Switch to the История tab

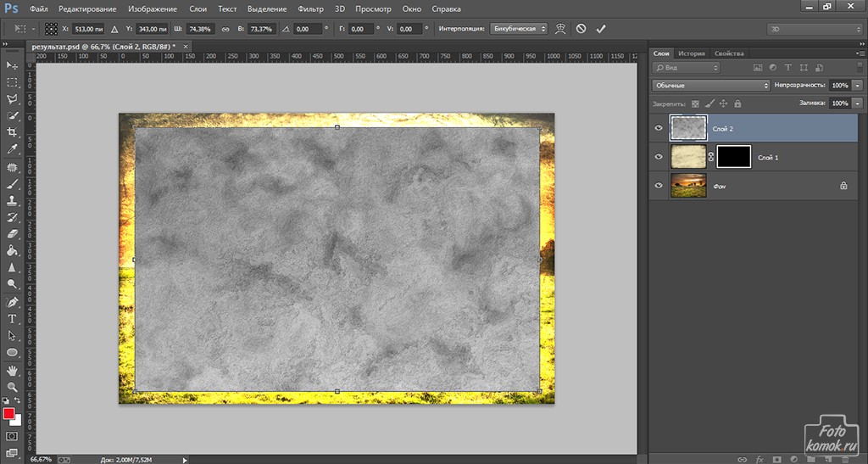(x=692, y=53)
